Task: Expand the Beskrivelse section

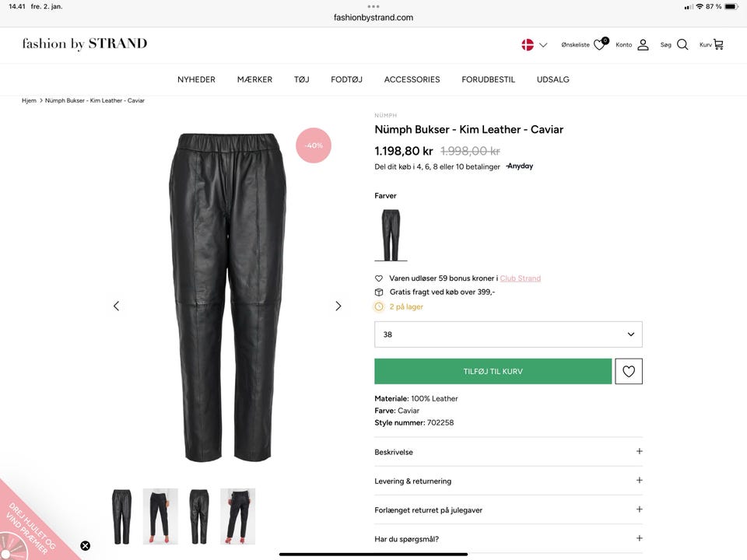Action: (508, 452)
